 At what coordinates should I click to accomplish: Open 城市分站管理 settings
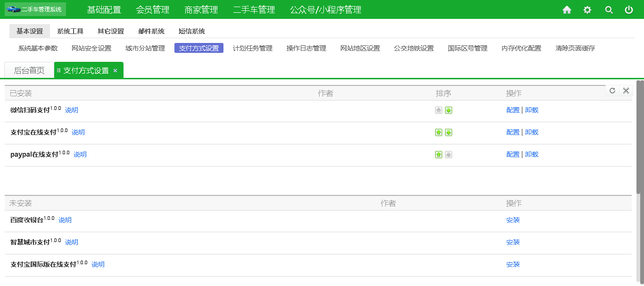click(145, 48)
